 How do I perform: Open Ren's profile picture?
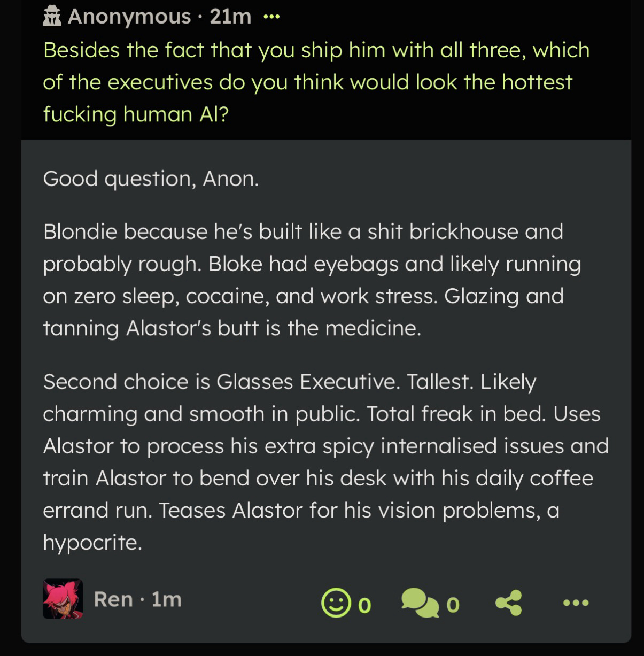(63, 599)
